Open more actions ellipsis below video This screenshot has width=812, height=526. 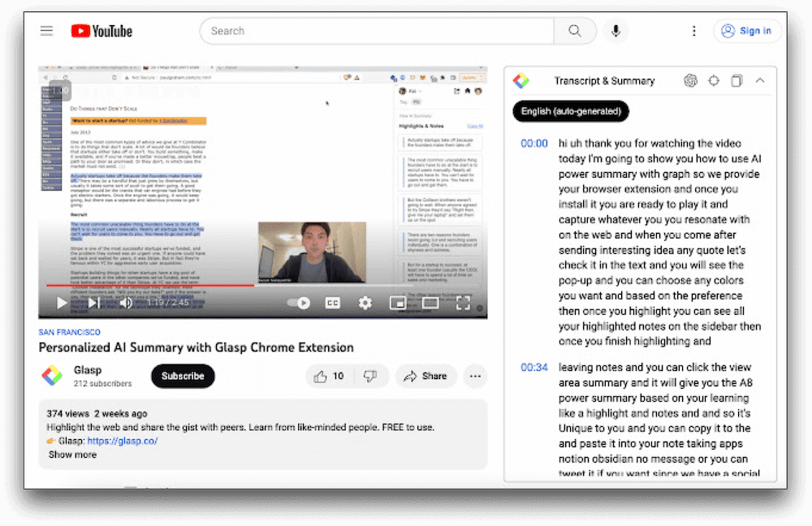pyautogui.click(x=475, y=377)
